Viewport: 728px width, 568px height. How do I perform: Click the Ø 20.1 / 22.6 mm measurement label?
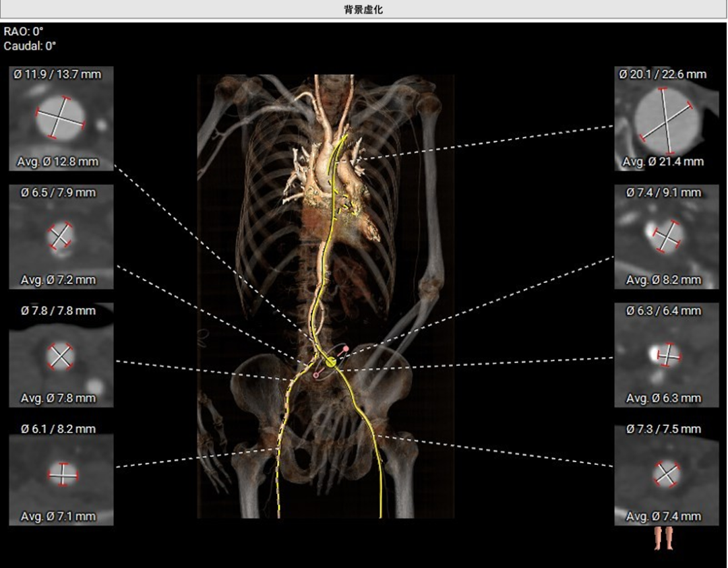663,74
